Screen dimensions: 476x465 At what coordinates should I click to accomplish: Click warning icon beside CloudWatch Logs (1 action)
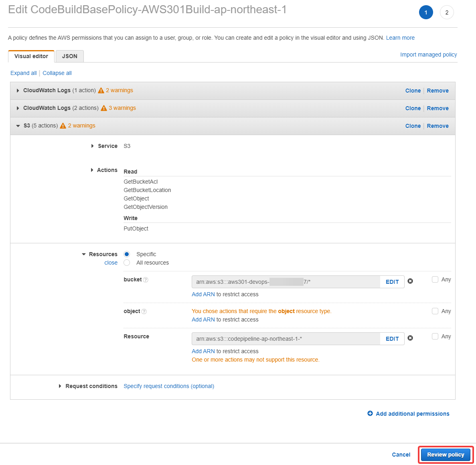pyautogui.click(x=101, y=91)
